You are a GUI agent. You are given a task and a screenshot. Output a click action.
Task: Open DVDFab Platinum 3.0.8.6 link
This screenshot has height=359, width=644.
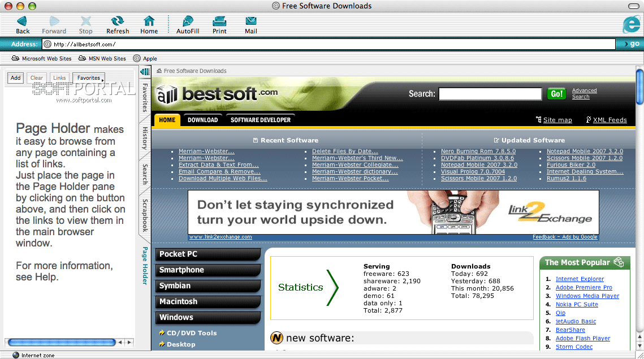point(477,158)
